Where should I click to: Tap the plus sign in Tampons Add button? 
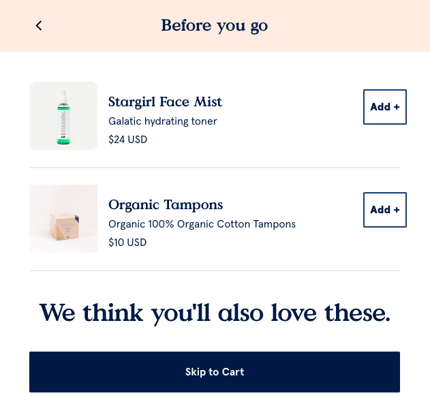[x=396, y=210]
